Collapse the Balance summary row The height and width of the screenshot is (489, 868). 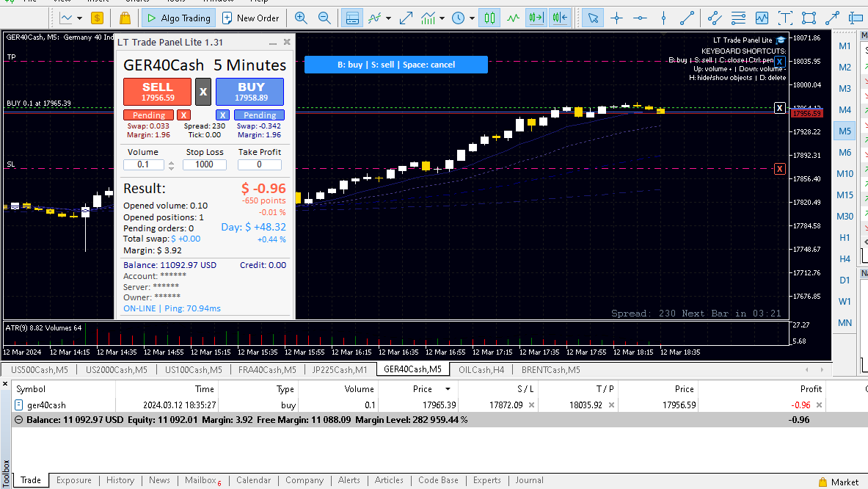(x=19, y=420)
